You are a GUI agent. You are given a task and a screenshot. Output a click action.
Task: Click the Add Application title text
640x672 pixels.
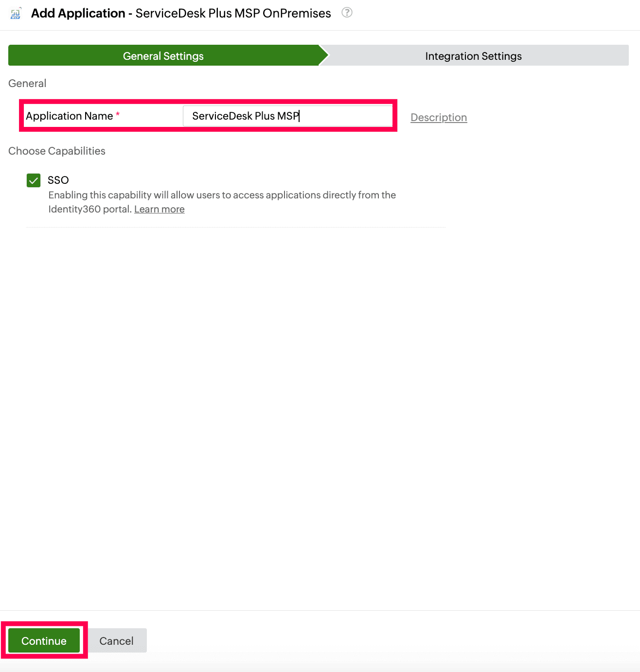point(78,13)
